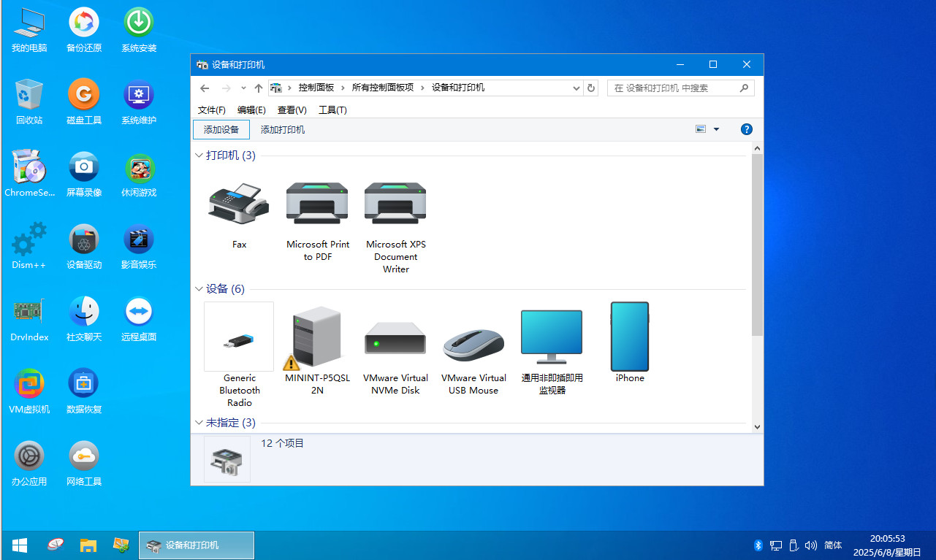
Task: Select the MININT-P5QSL2N computer device
Action: [317, 337]
